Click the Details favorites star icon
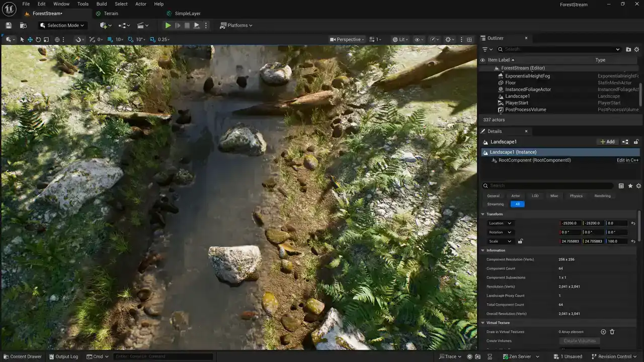The height and width of the screenshot is (362, 644). pos(630,186)
